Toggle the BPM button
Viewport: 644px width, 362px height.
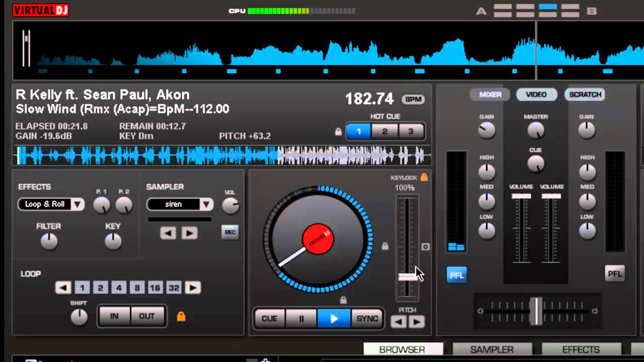coord(413,100)
